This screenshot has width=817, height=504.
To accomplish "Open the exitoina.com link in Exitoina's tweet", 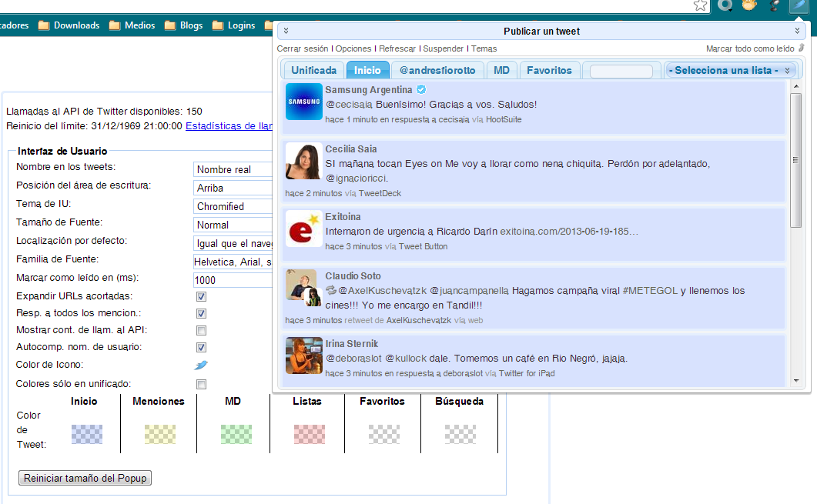I will click(x=569, y=231).
